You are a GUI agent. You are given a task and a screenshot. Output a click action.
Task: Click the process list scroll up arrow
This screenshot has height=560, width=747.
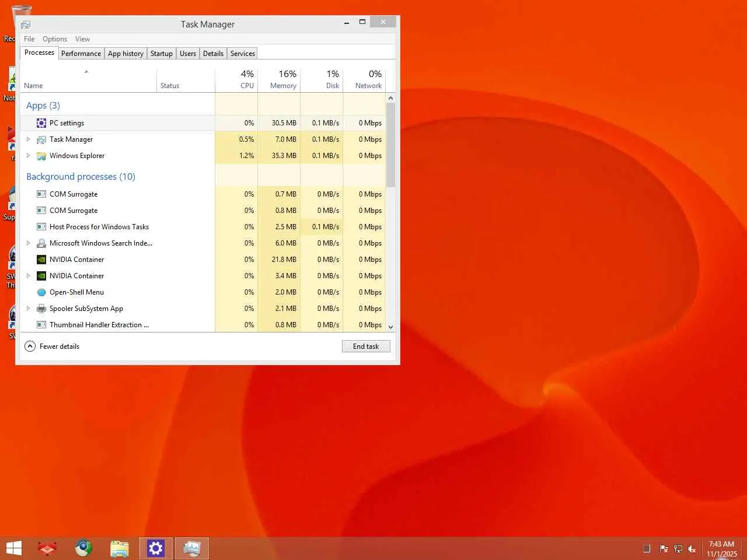[391, 98]
